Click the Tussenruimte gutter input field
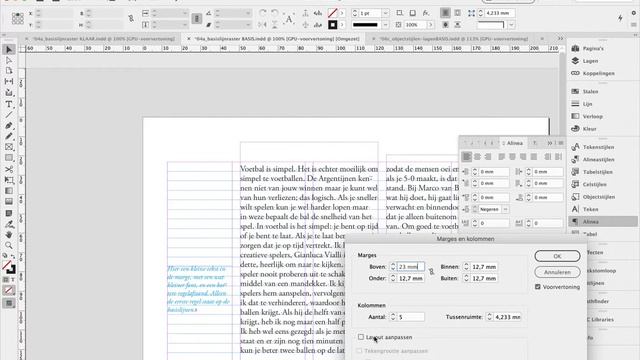The height and width of the screenshot is (360, 640). click(x=507, y=317)
